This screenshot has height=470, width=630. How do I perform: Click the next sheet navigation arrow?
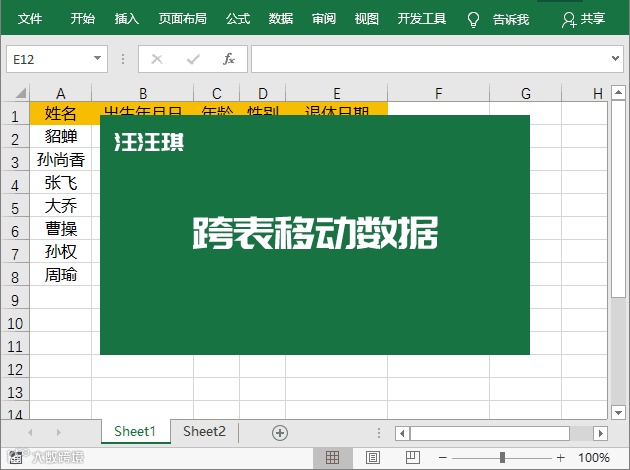coord(59,433)
